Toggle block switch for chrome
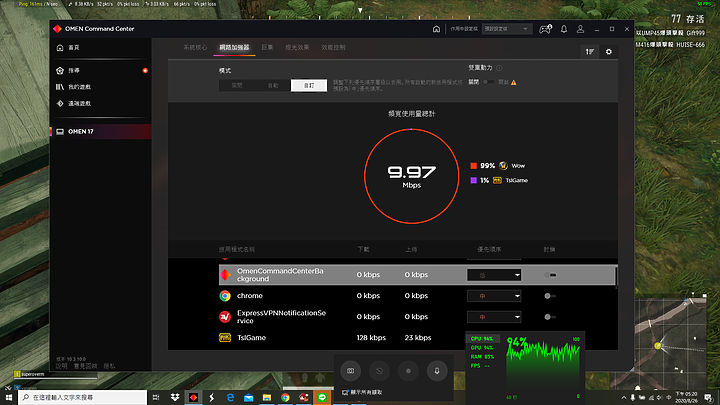Screen dimensions: 720x405 pyautogui.click(x=550, y=296)
